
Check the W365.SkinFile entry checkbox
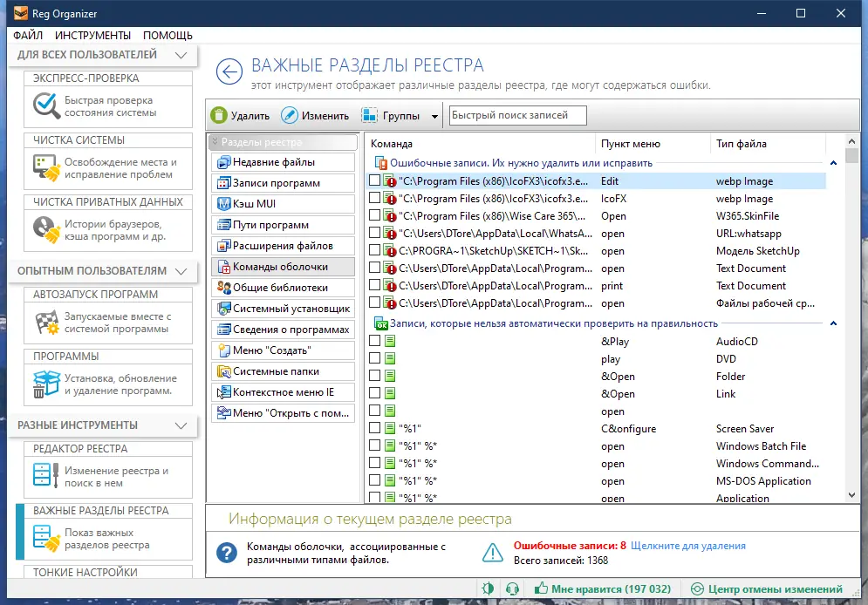(375, 215)
